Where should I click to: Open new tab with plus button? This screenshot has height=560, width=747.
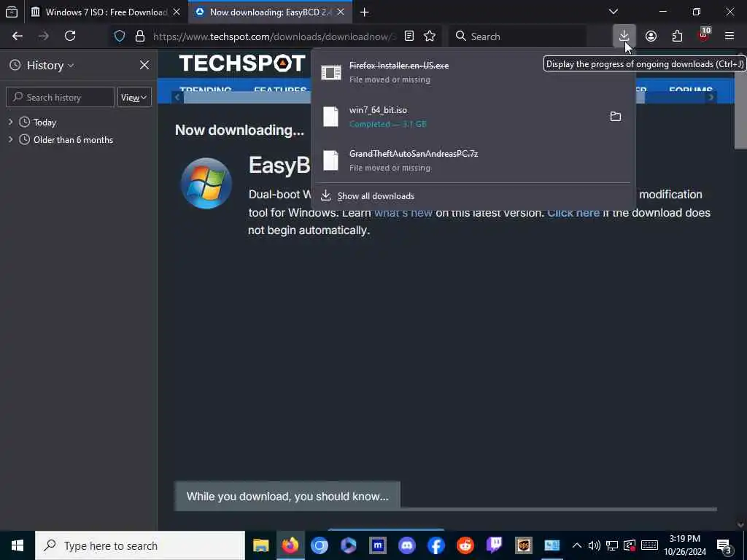pos(365,12)
